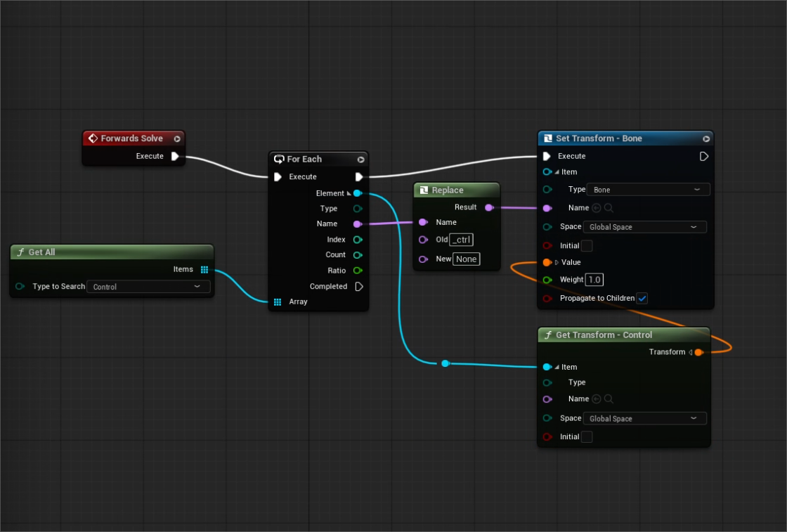The image size is (787, 532).
Task: Open Type to Search Control dropdown
Action: (x=148, y=287)
